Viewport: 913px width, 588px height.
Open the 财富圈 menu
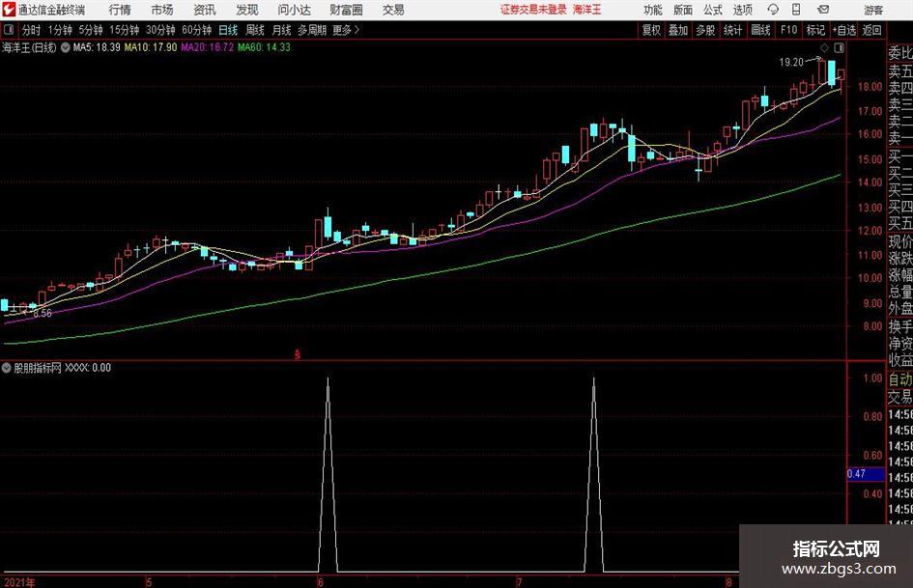(346, 10)
